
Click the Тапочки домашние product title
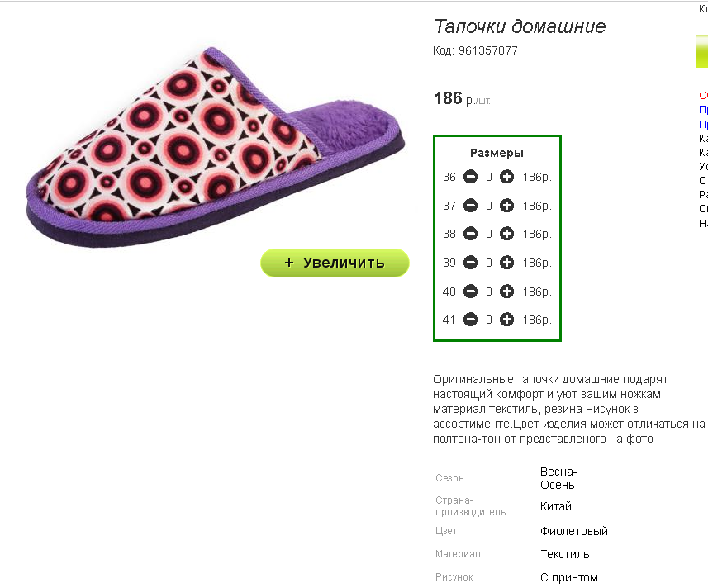520,26
